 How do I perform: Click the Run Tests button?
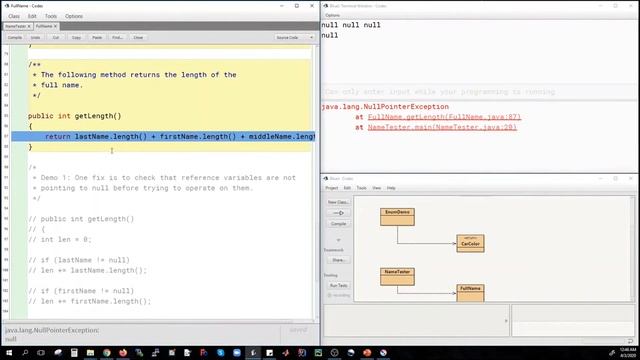click(x=338, y=286)
